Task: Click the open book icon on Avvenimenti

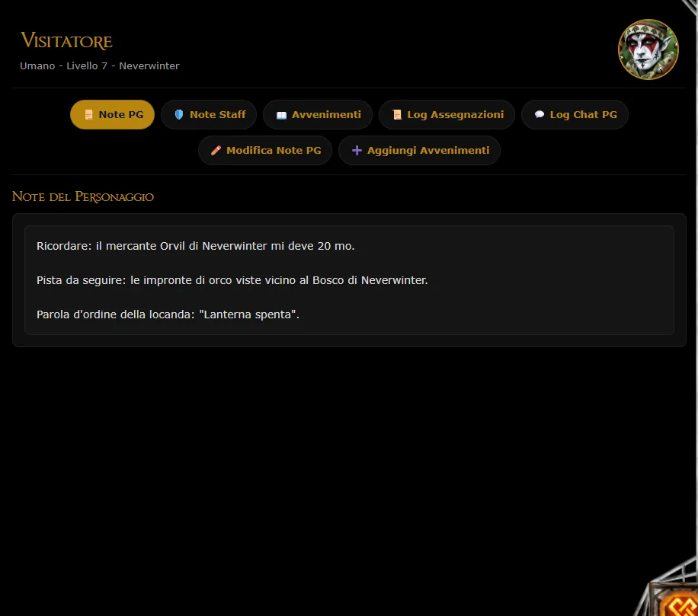Action: pyautogui.click(x=281, y=115)
